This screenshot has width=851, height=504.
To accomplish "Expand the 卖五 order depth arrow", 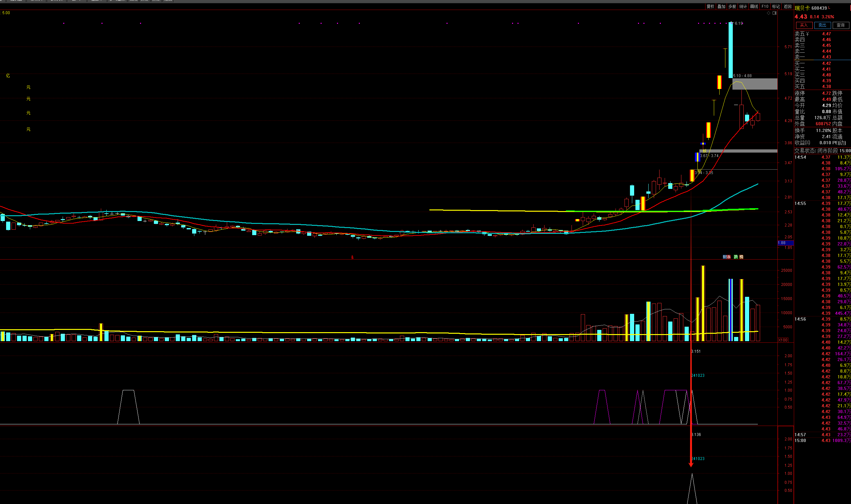I will tap(807, 34).
